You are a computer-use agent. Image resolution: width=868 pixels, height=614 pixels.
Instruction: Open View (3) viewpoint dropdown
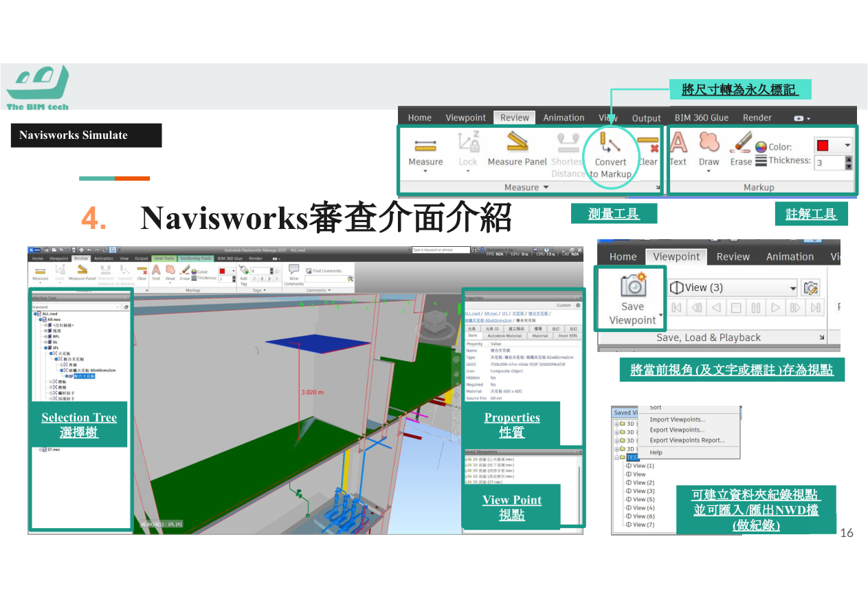coord(792,288)
